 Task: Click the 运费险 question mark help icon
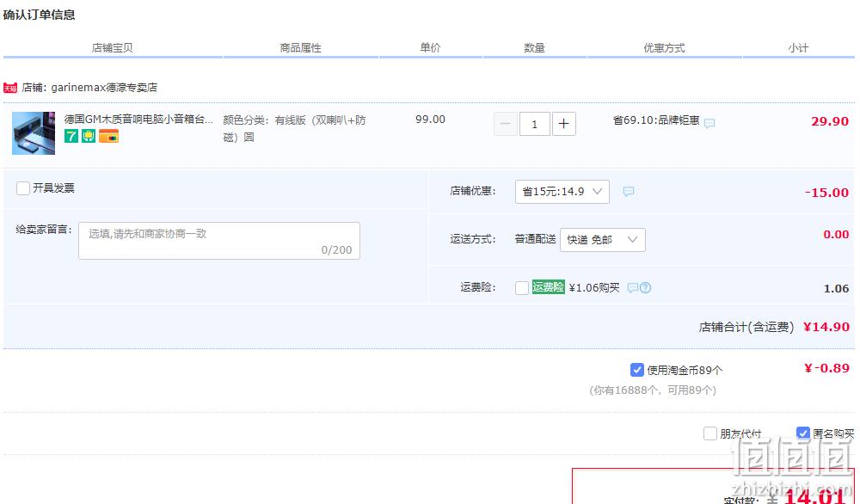(646, 288)
